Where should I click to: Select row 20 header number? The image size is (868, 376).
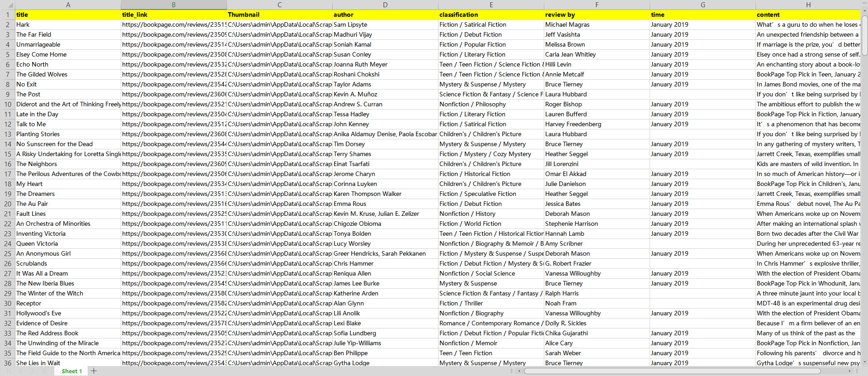8,204
